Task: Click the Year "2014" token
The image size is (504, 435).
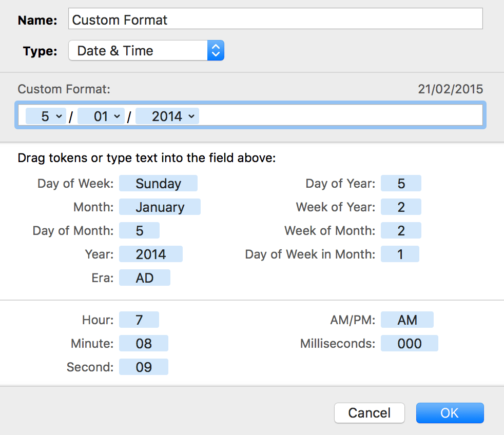Action: tap(150, 254)
